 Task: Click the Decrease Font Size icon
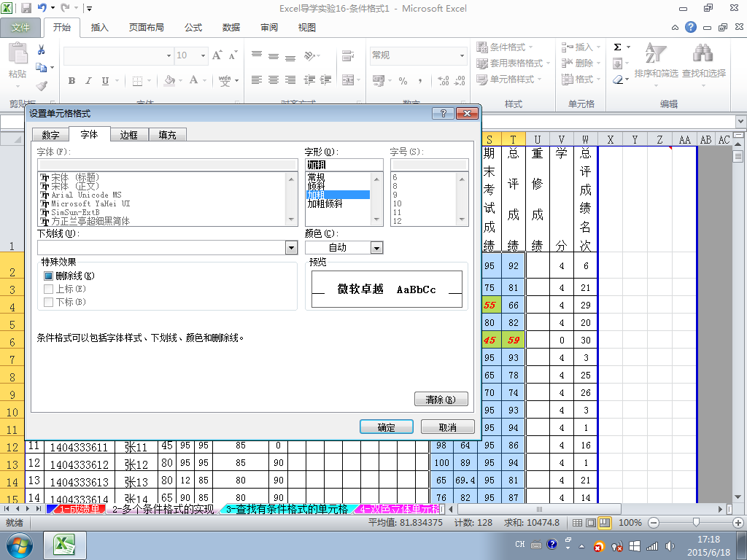tap(233, 55)
